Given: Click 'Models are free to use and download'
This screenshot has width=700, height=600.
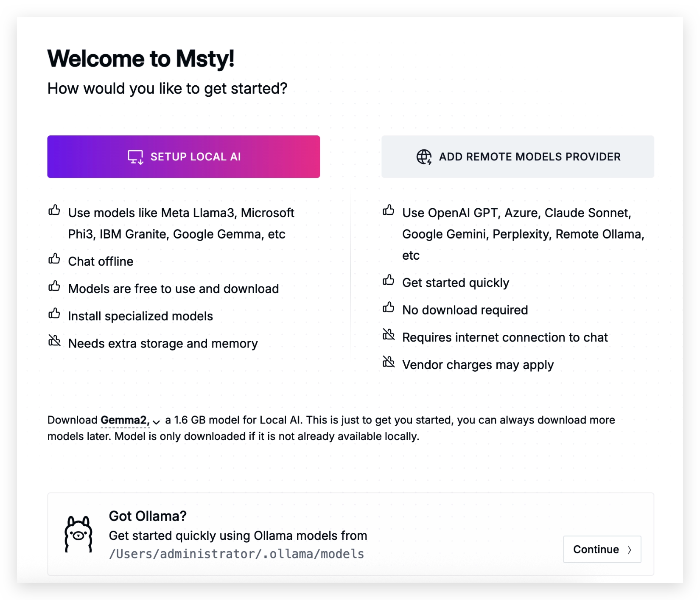Looking at the screenshot, I should [174, 289].
